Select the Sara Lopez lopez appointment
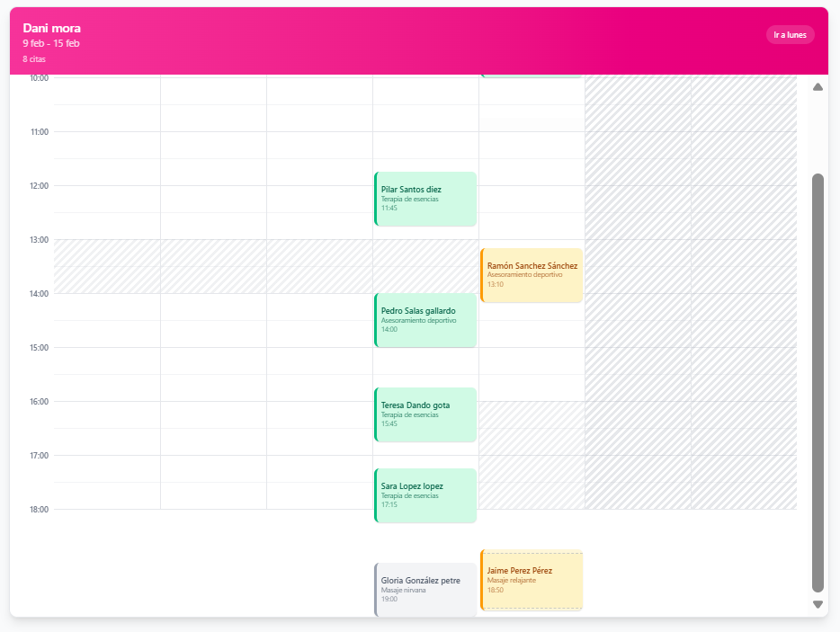This screenshot has width=840, height=632. tap(424, 495)
